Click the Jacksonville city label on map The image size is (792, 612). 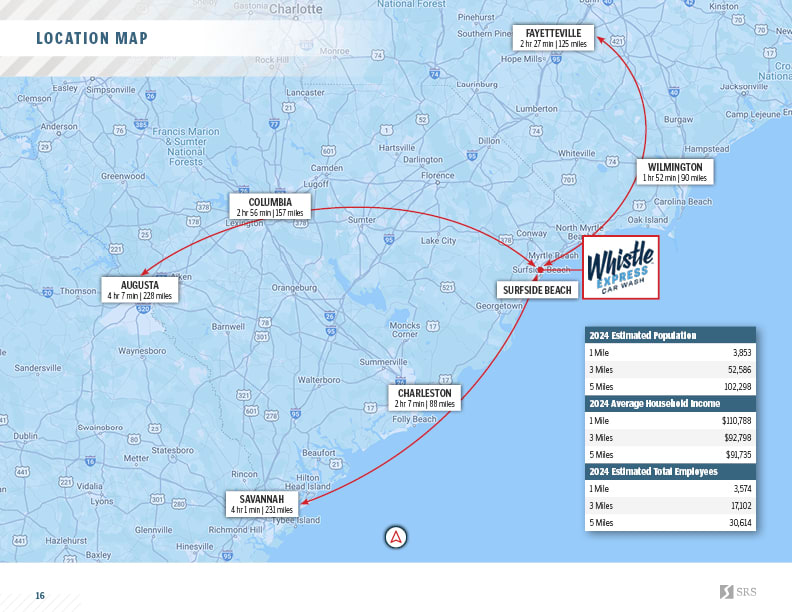tap(744, 86)
